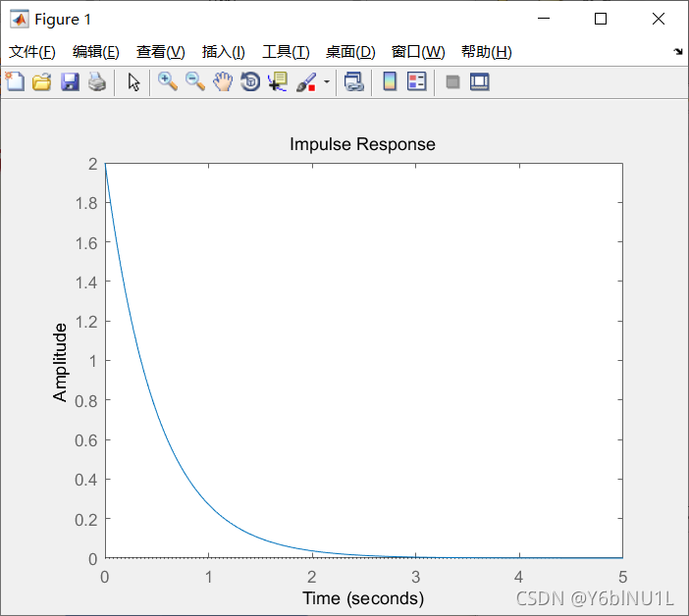Open the 文件(F) menu
The image size is (689, 616).
point(32,52)
